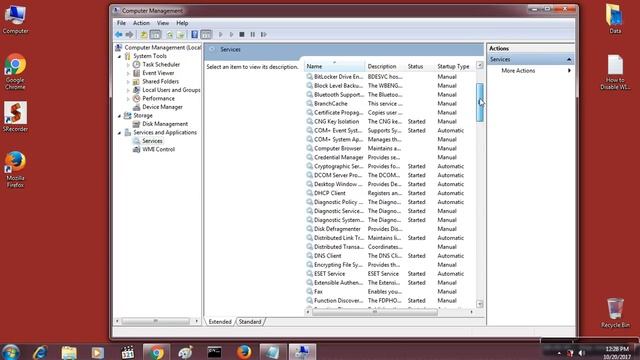Screen dimensions: 640x360
Task: Open Firefox from the taskbar
Action: tap(244, 352)
